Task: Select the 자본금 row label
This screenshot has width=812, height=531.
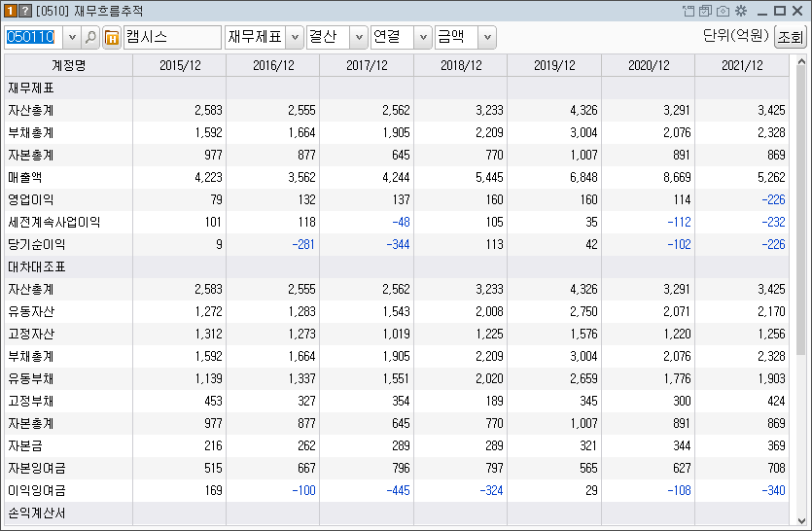Action: 25,446
